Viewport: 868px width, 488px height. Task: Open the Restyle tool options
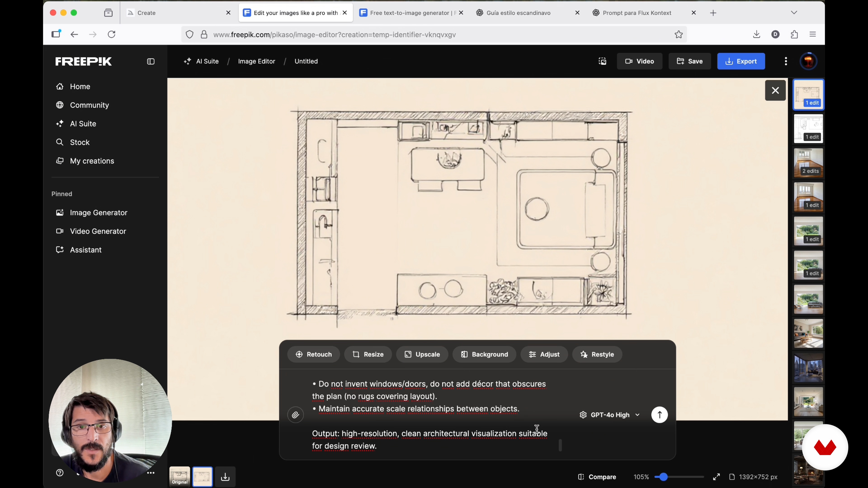(597, 354)
